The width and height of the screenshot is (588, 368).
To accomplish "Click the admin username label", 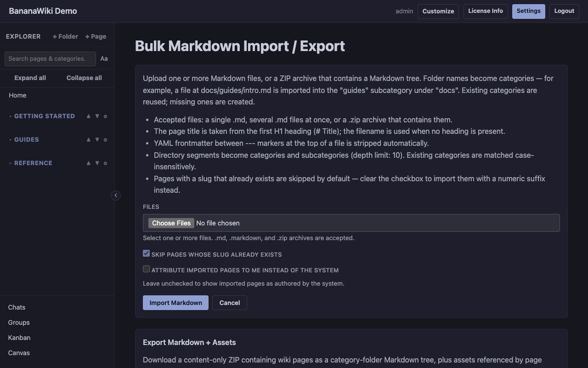I will point(404,11).
